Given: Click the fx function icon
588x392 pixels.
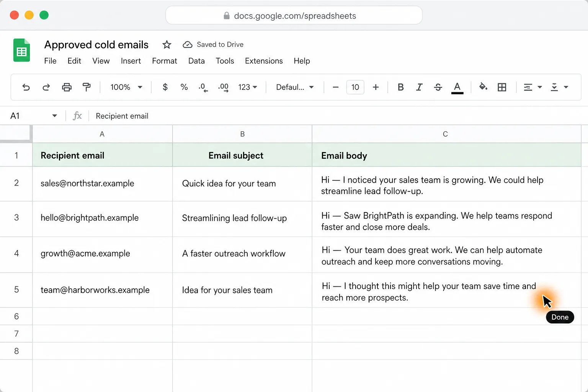Looking at the screenshot, I should pos(77,116).
